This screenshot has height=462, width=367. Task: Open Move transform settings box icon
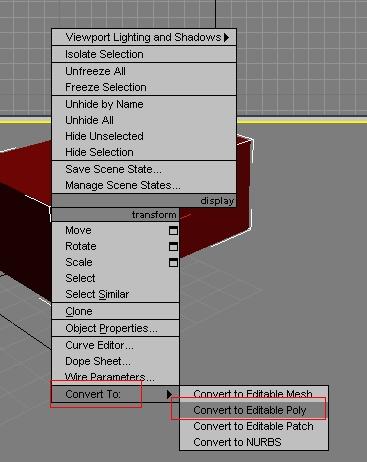(173, 231)
